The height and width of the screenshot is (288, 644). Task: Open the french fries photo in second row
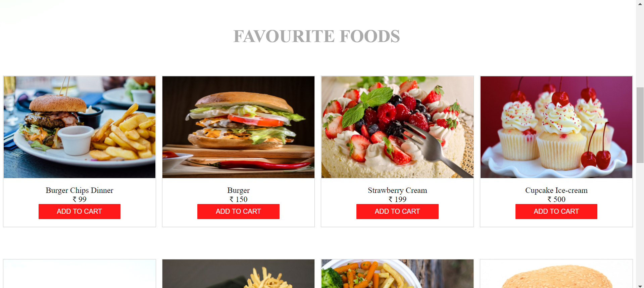(x=238, y=274)
